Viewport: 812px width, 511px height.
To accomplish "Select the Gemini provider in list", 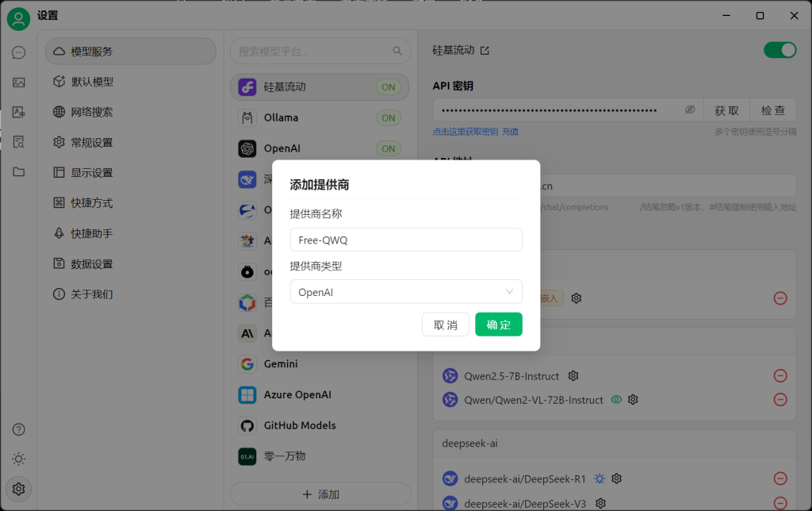I will coord(320,364).
